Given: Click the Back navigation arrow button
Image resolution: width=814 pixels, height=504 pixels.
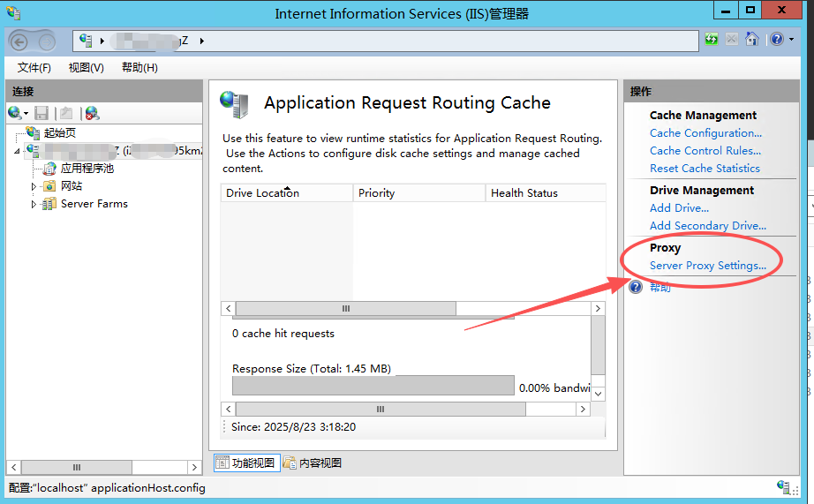Looking at the screenshot, I should [19, 41].
